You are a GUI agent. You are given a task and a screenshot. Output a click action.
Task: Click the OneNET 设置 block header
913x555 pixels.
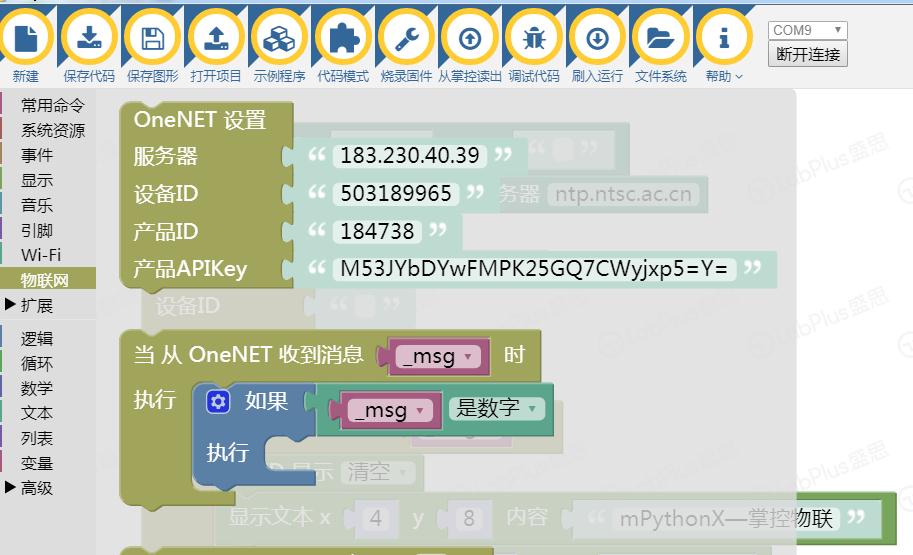200,120
